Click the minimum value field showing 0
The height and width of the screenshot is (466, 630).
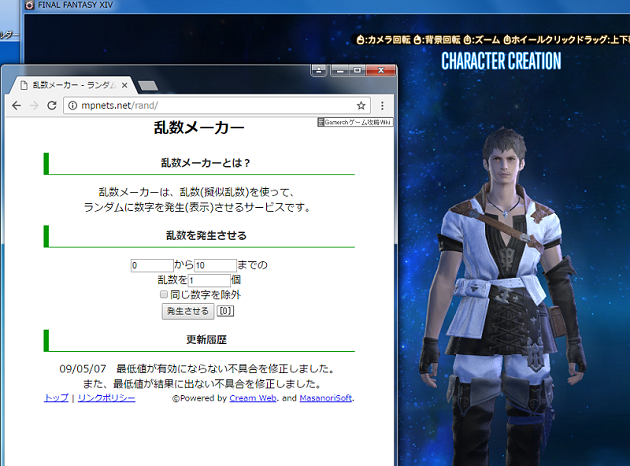coord(152,266)
